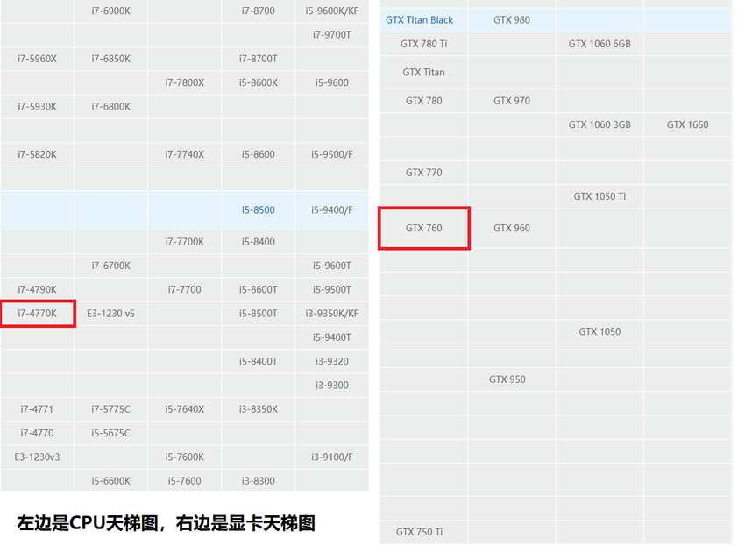
Task: Select the i3-9320 cell
Action: [332, 361]
